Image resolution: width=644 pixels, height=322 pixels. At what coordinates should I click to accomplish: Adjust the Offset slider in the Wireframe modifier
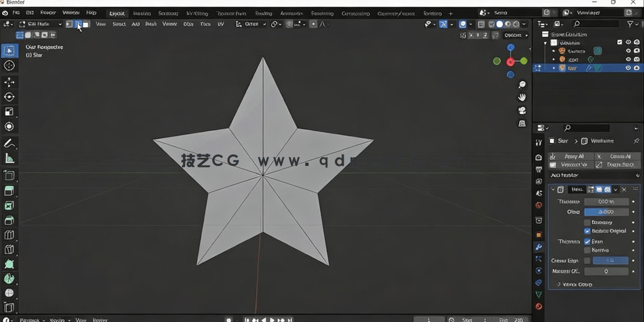point(606,212)
